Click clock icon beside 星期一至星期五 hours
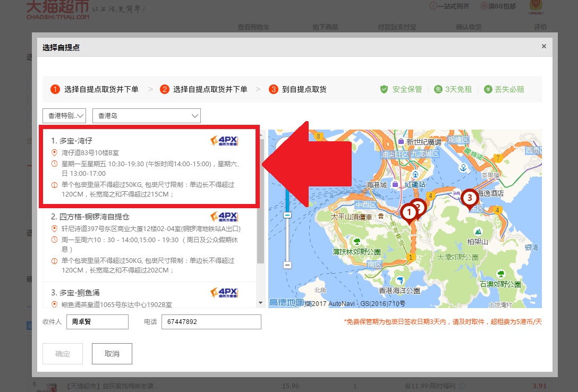This screenshot has width=578, height=392. (54, 164)
